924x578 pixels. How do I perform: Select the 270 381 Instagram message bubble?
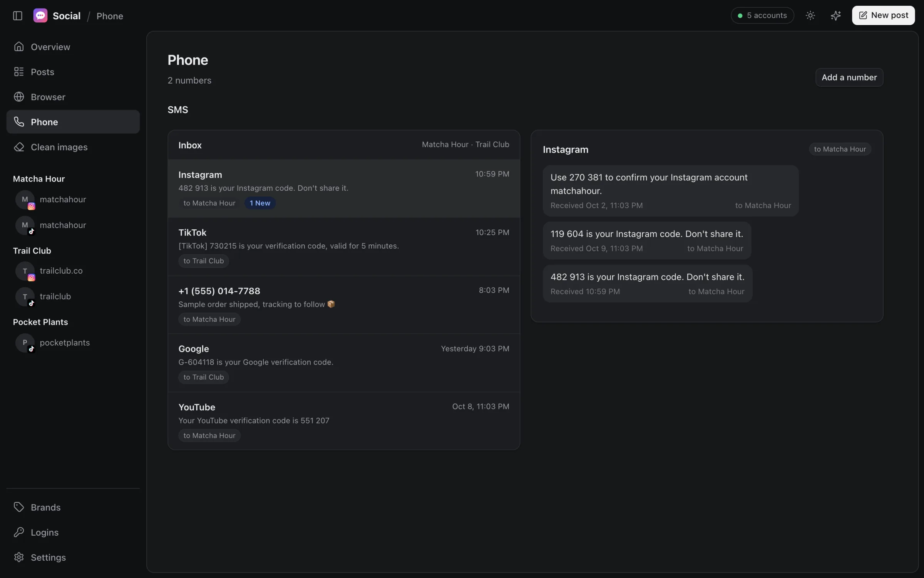pyautogui.click(x=671, y=191)
